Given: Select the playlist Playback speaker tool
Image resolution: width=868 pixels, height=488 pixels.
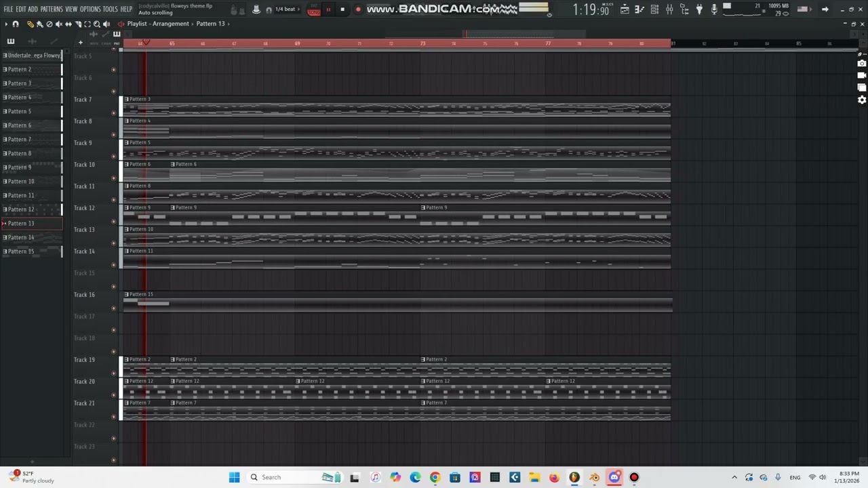Looking at the screenshot, I should tap(106, 24).
